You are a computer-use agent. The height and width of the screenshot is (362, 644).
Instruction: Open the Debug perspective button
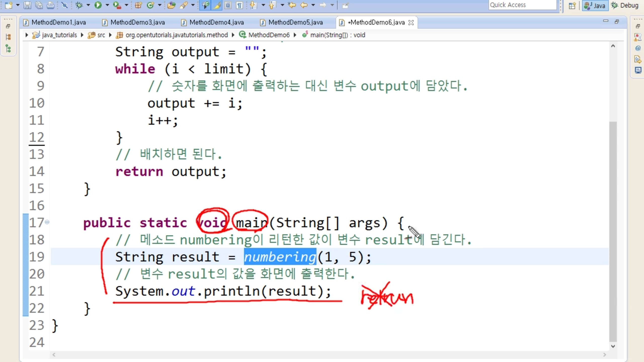[x=625, y=5]
